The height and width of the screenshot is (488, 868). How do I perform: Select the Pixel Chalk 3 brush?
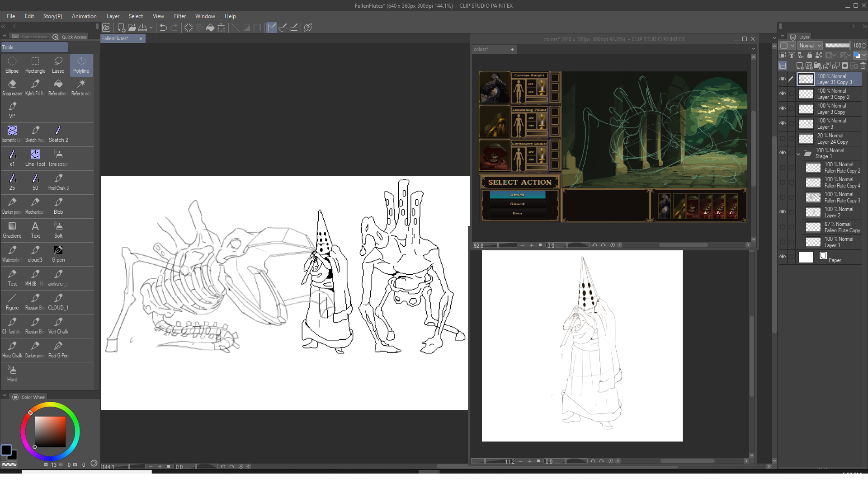pos(58,182)
